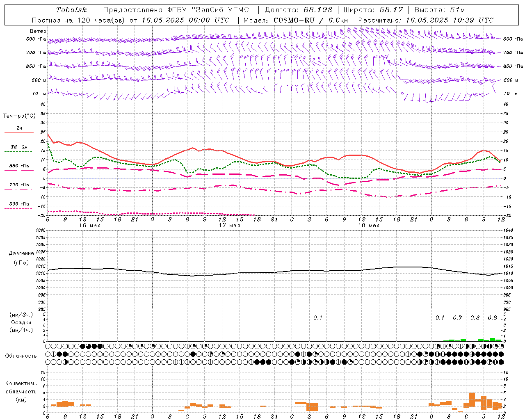Click the "Ветер" wind panel label
Image resolution: width=525 pixels, height=420 pixels.
(38, 31)
